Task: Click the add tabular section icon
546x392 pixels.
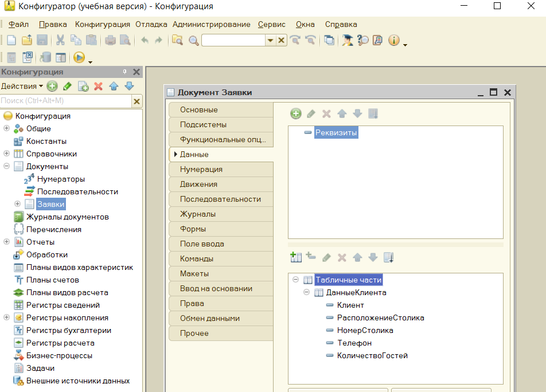Action: 296,257
